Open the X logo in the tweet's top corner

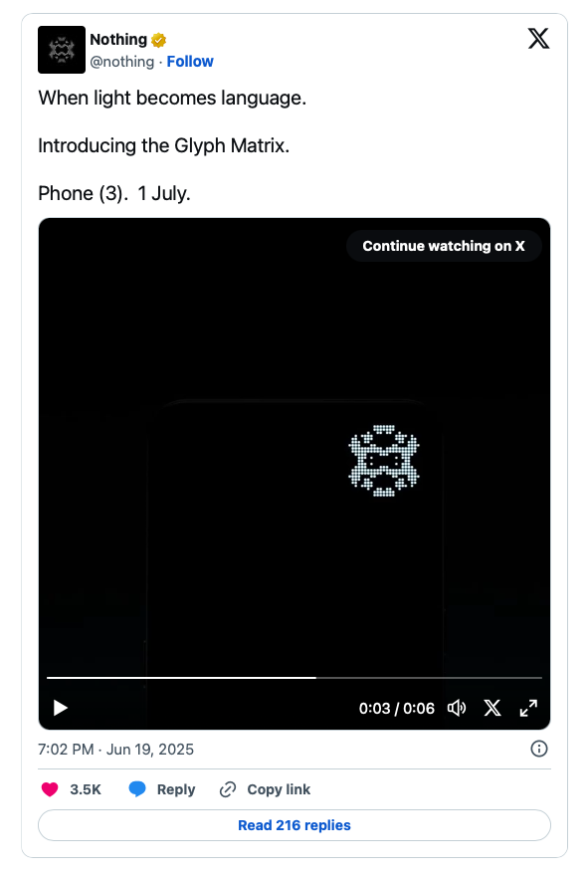538,39
